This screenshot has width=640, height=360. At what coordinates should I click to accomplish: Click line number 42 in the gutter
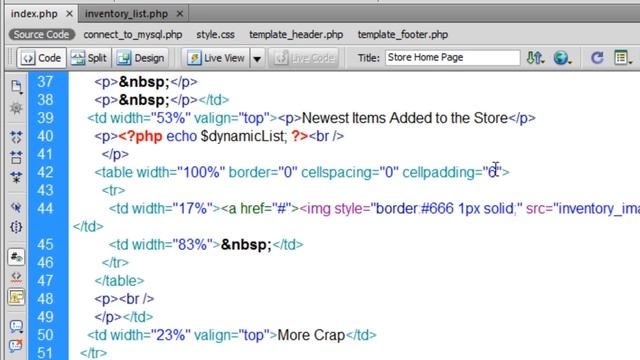(45, 172)
